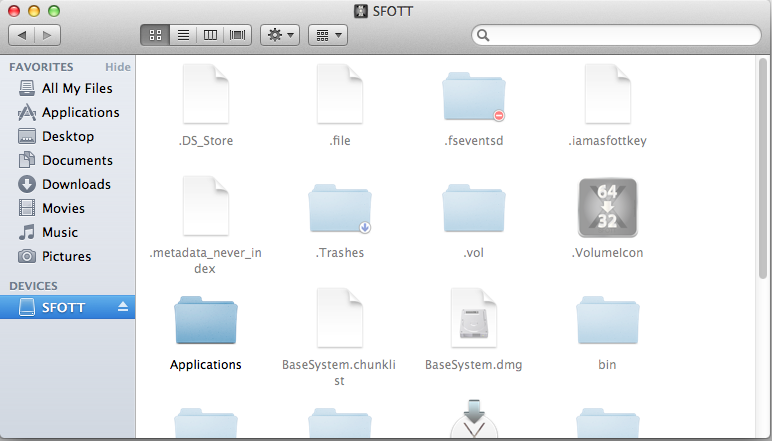
Task: Click the BaseSystem.dmg filename label
Action: (474, 365)
